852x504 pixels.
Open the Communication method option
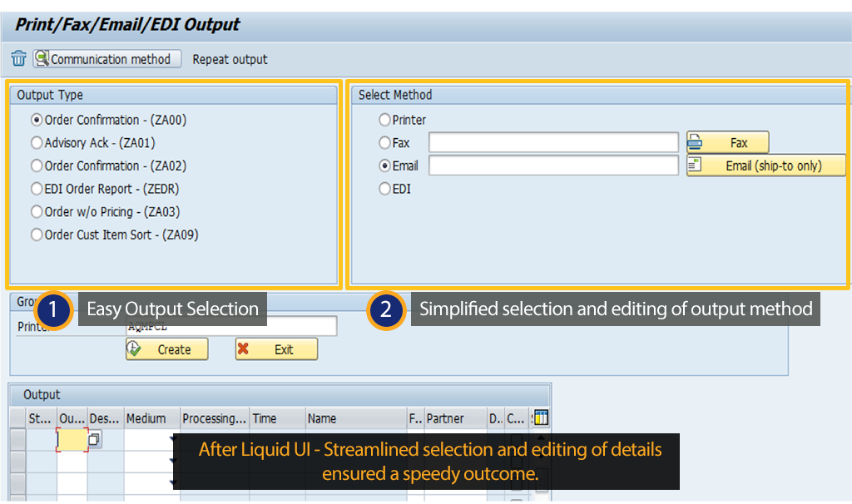107,59
